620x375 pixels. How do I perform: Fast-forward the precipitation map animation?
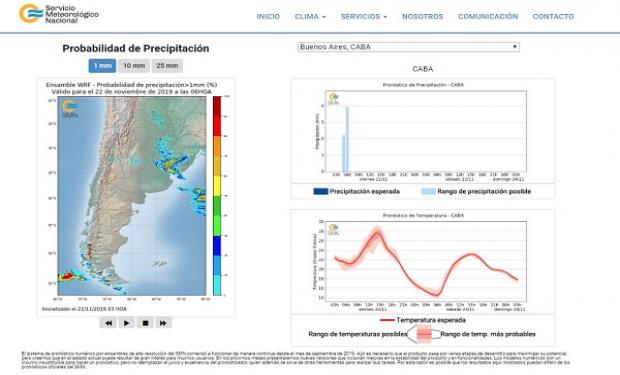point(163,323)
